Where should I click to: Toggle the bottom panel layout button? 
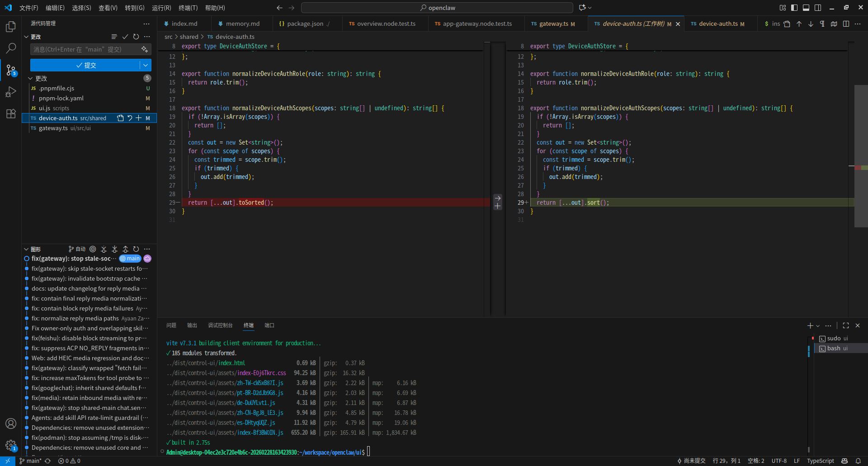pos(806,8)
